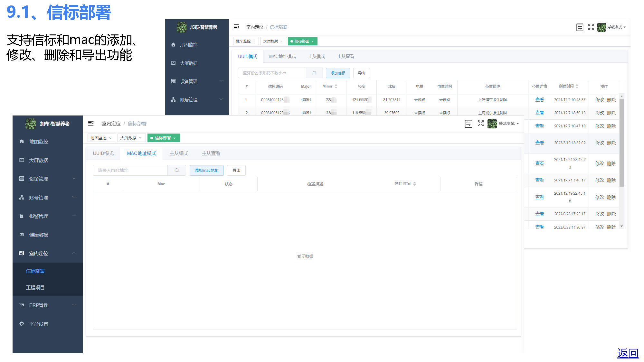
Task: Click 修改 for row 2021/12/2 18:50:19
Action: (x=600, y=113)
